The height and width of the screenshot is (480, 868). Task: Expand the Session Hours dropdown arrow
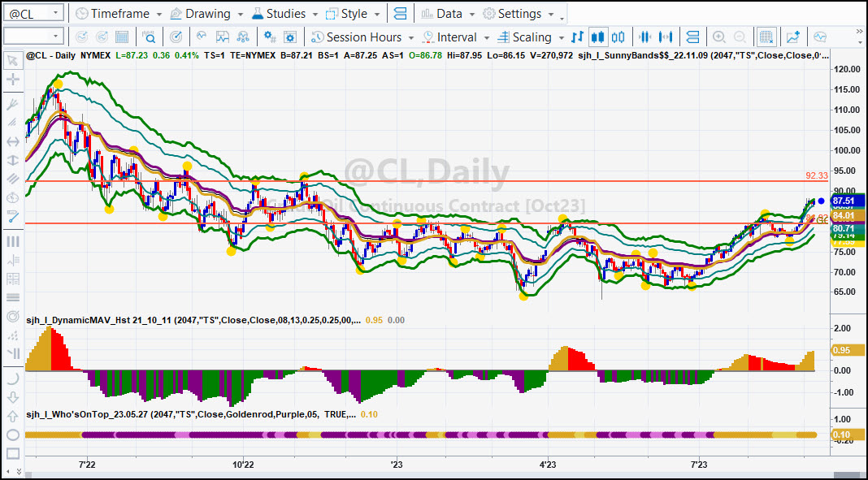click(410, 37)
